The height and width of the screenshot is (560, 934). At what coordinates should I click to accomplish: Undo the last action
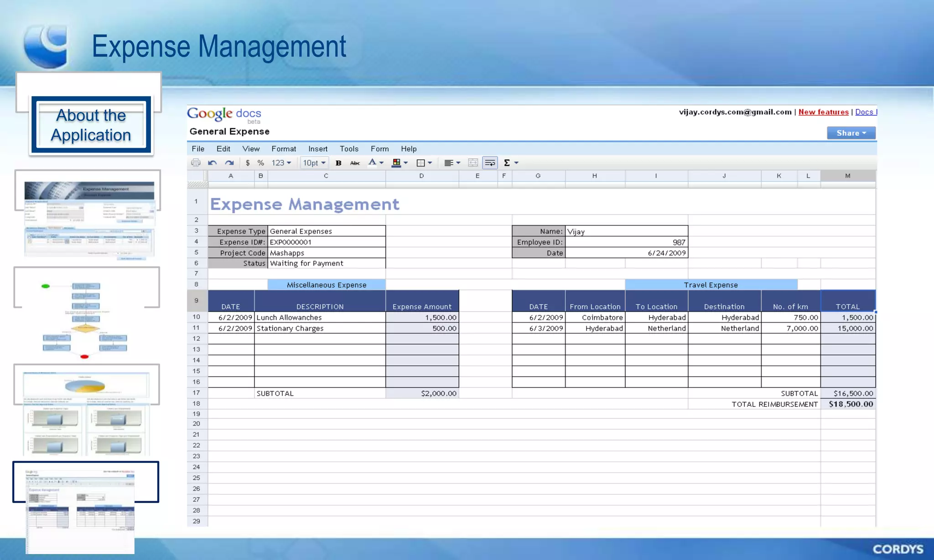coord(213,163)
